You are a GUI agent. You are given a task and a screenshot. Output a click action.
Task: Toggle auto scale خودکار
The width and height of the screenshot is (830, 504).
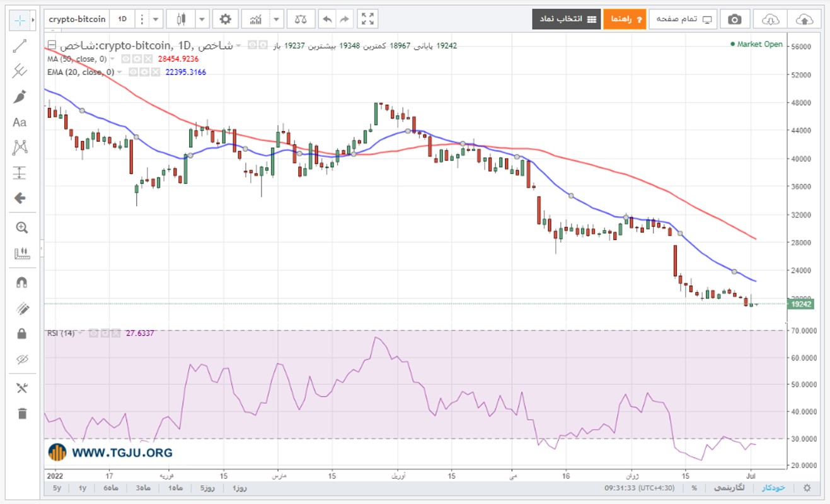pos(773,488)
